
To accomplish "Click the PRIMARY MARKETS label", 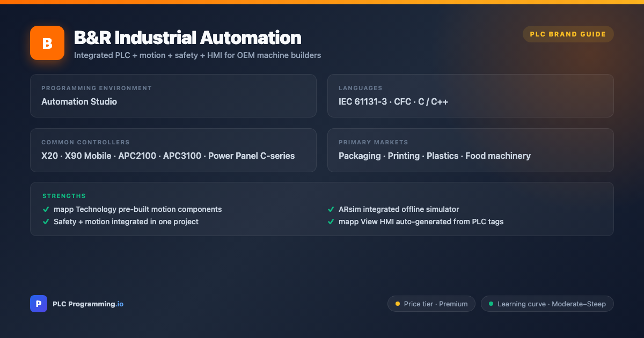I will tap(373, 142).
